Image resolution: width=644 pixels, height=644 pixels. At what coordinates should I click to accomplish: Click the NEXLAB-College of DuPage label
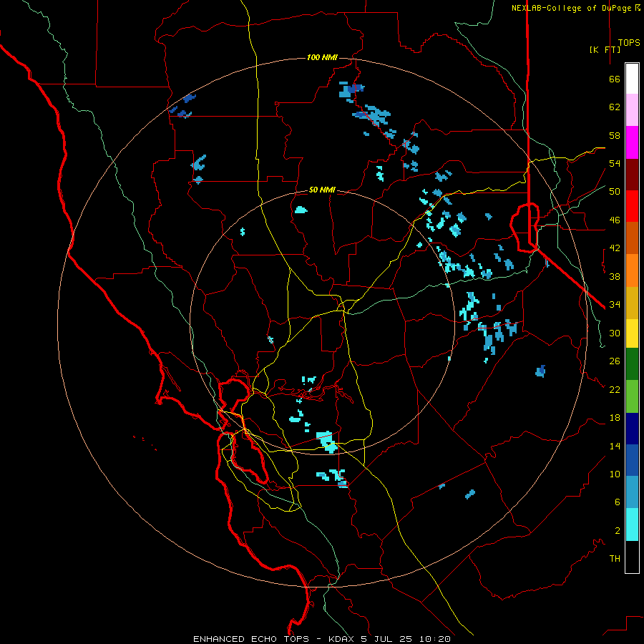[575, 8]
